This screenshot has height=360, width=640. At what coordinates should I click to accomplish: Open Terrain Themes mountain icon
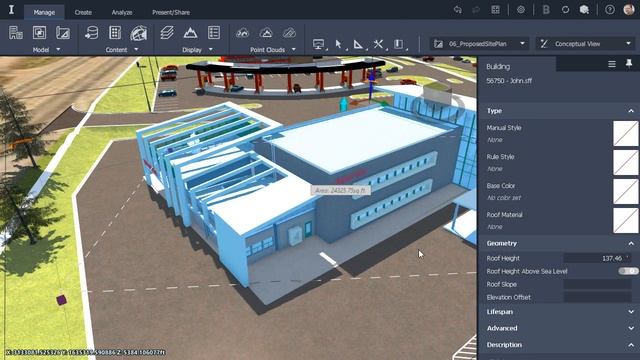click(190, 33)
